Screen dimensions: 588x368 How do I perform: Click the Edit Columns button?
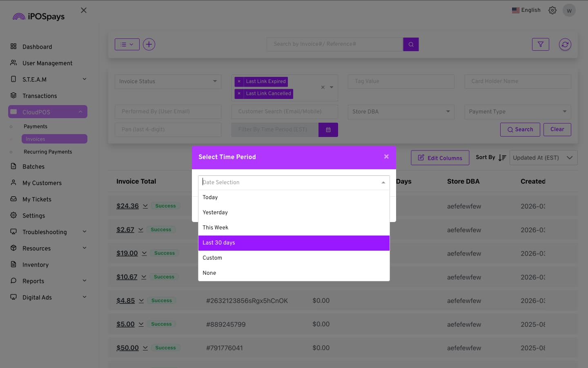click(x=440, y=158)
